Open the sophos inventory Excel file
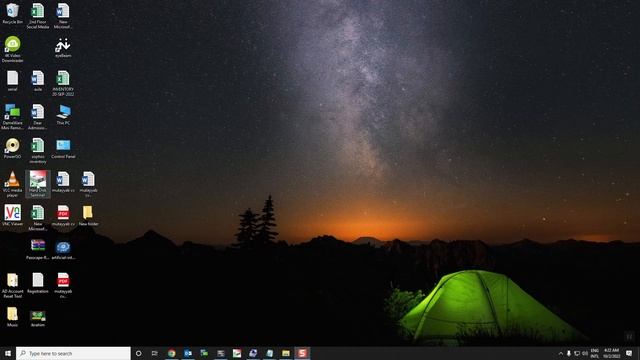The height and width of the screenshot is (360, 640). 38,151
